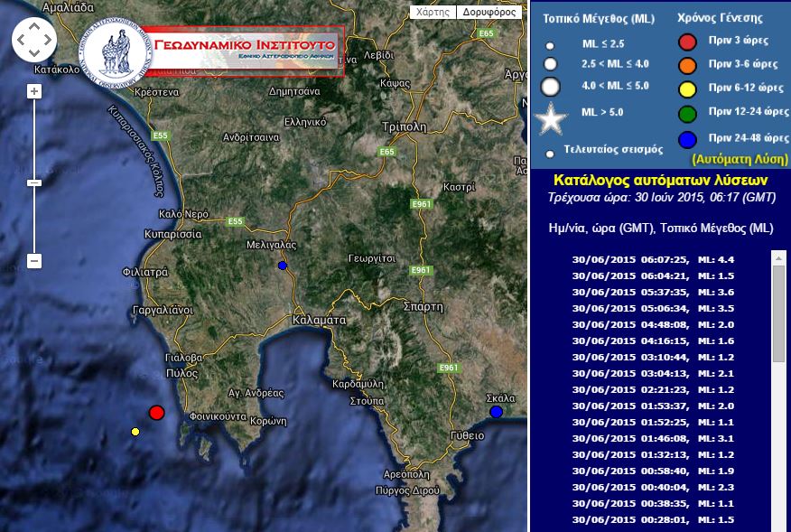Viewport: 791px width, 532px height.
Task: Click the catalog scrollbar up arrow
Action: point(778,257)
